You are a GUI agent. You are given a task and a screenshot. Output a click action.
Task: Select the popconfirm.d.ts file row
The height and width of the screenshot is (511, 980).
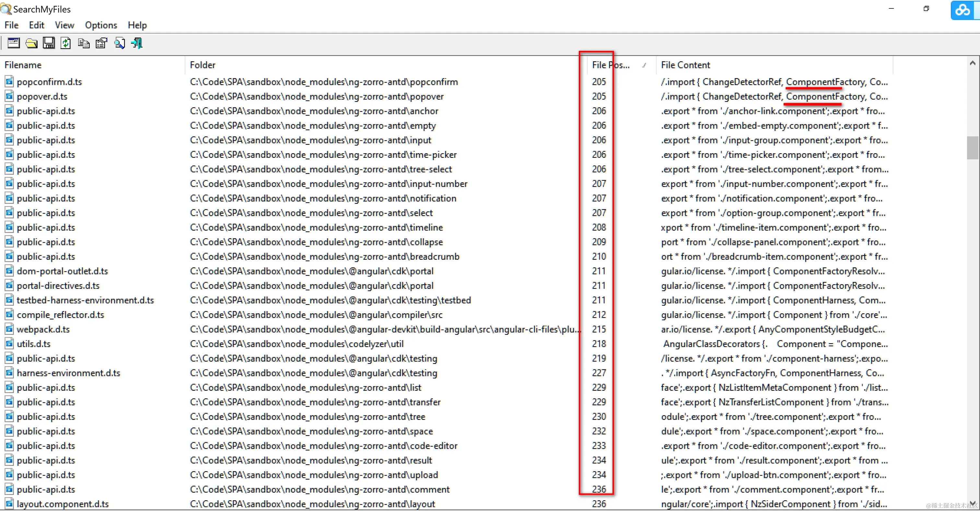(x=49, y=82)
